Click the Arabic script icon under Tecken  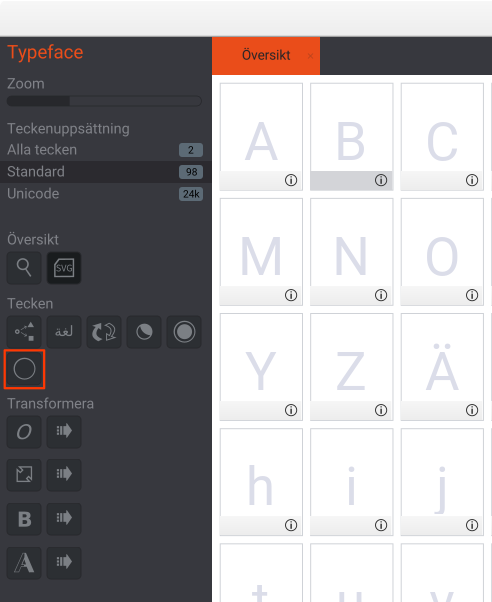tap(64, 332)
